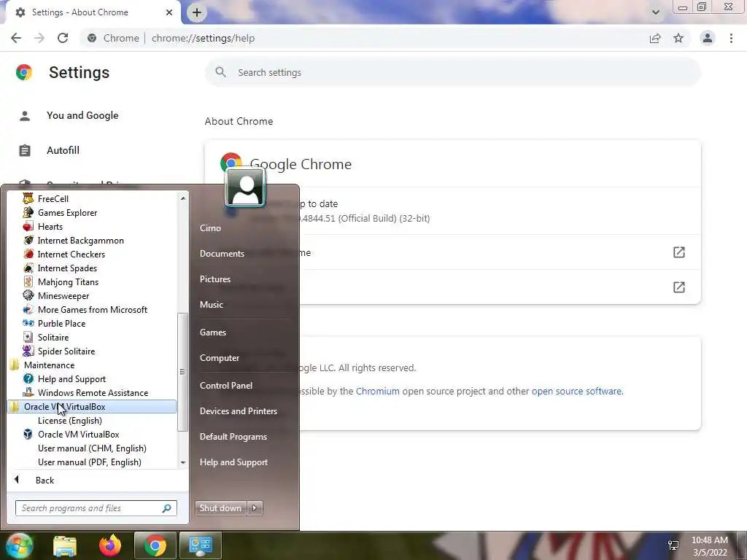The image size is (747, 560).
Task: Open the second external link icon in About card
Action: 679,287
